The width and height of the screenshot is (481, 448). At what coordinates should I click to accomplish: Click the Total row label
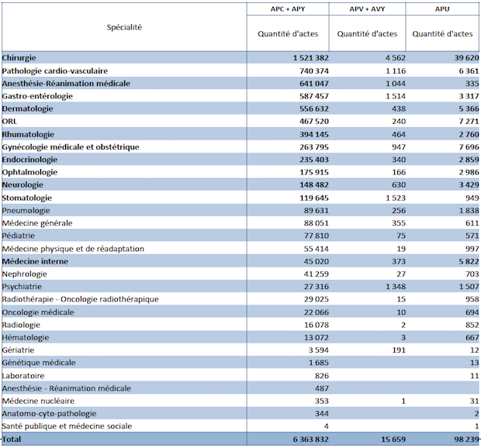pyautogui.click(x=14, y=439)
